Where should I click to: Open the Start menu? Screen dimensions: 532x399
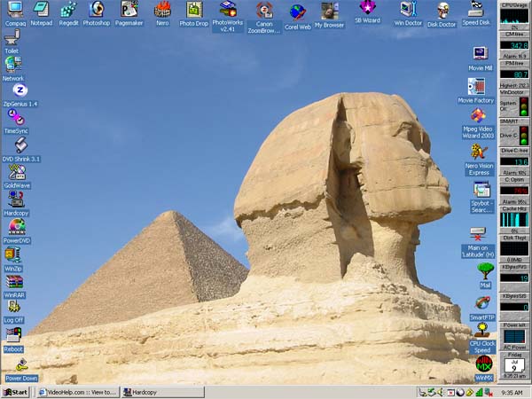[x=16, y=392]
